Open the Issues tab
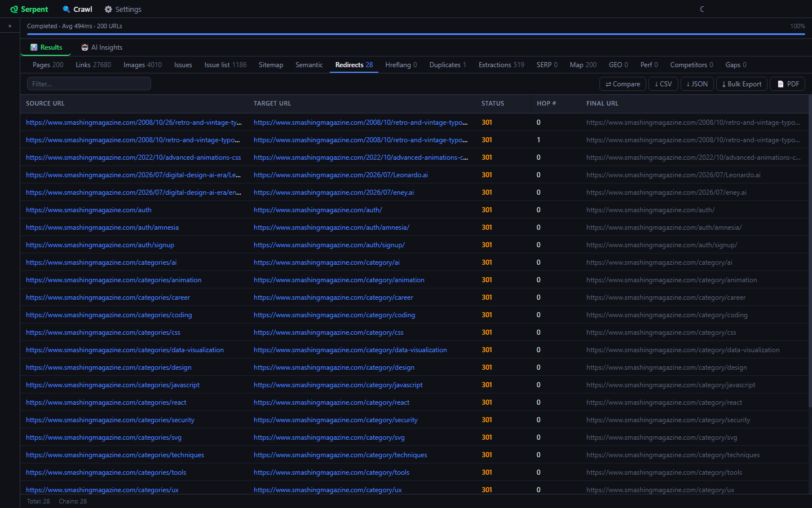The height and width of the screenshot is (508, 812). [x=183, y=65]
